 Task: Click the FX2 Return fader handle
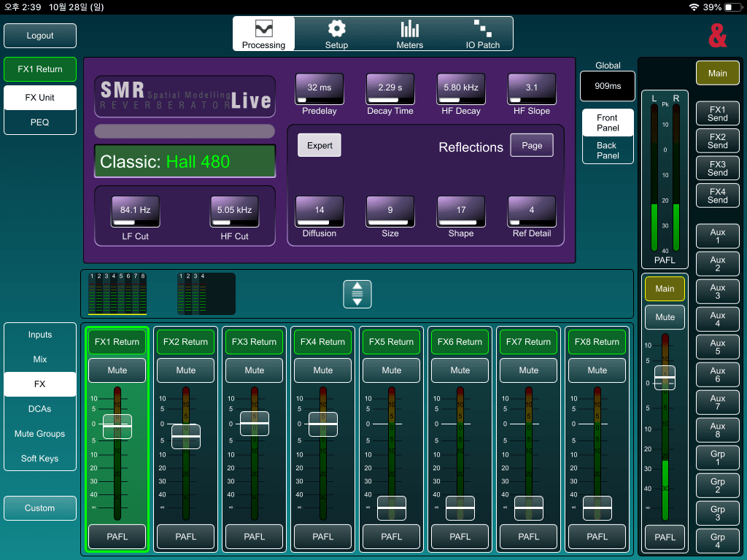[x=186, y=436]
